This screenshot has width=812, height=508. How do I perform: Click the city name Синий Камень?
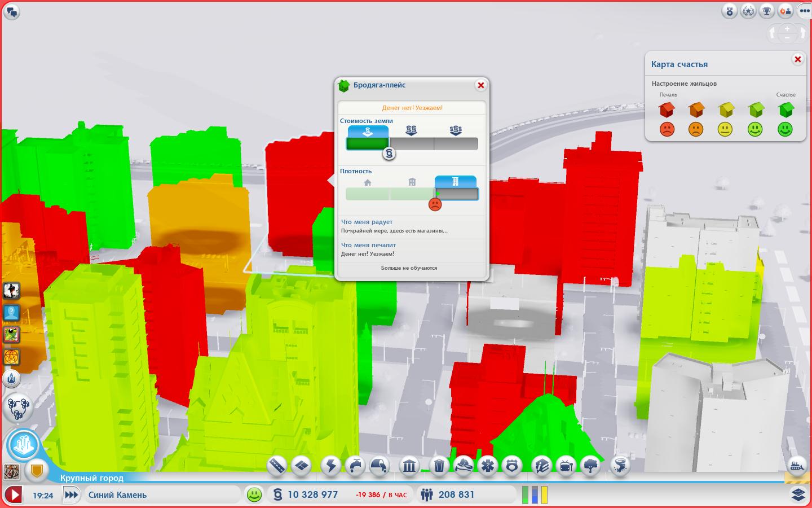click(x=117, y=495)
